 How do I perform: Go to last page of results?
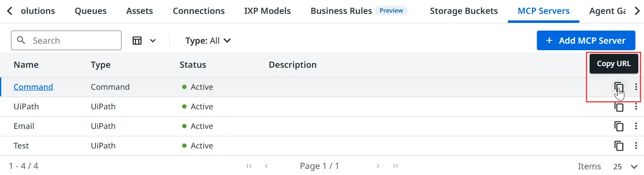(395, 166)
